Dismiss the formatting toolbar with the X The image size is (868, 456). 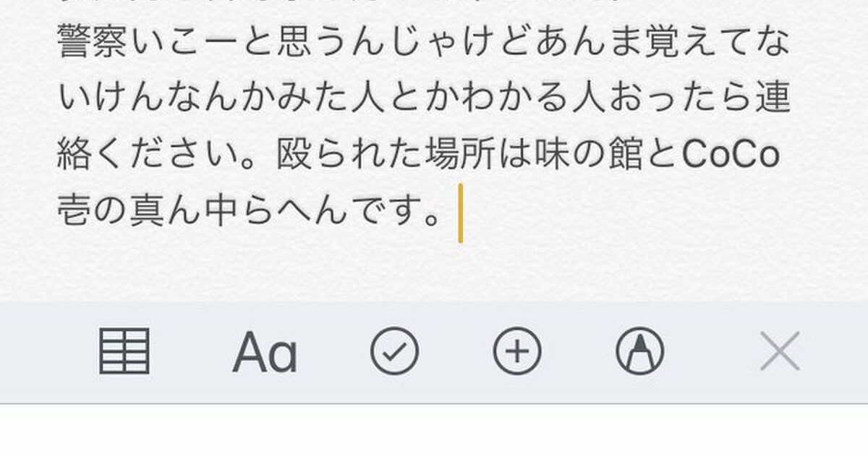click(780, 351)
